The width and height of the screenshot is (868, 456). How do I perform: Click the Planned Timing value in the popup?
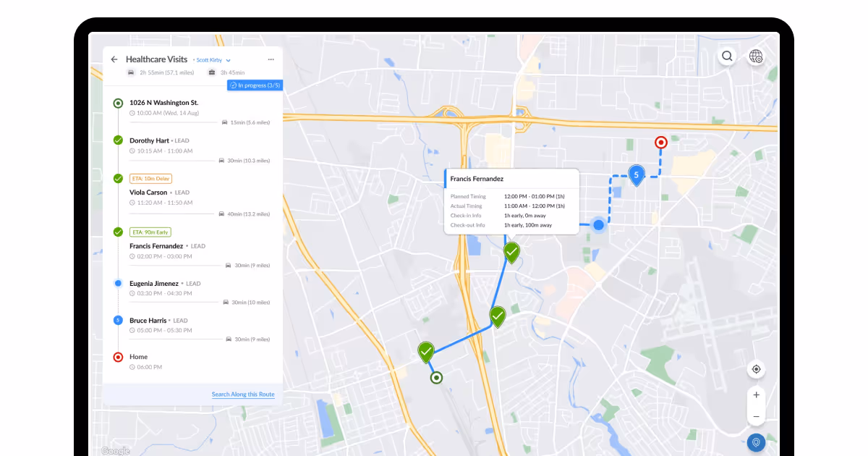pos(535,196)
